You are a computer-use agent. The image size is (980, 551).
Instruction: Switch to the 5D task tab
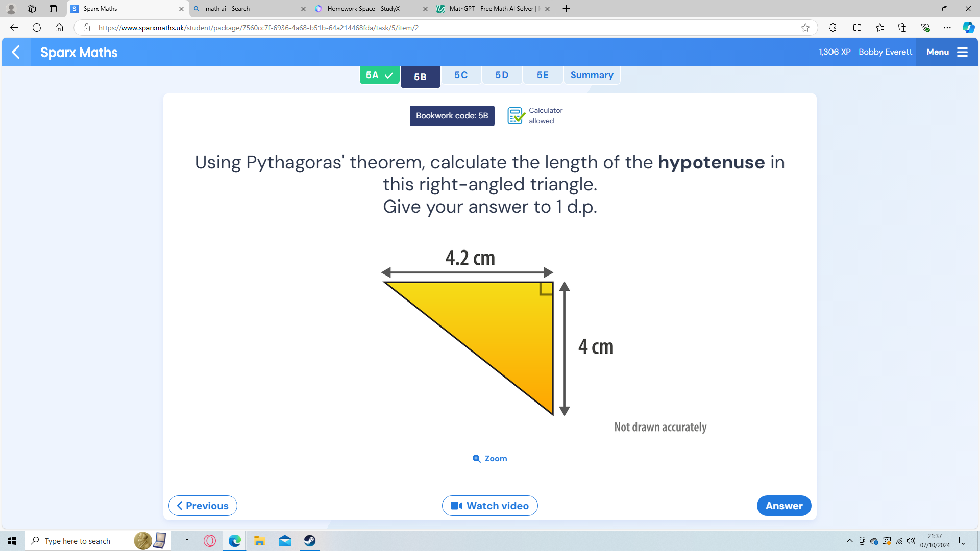pyautogui.click(x=502, y=75)
